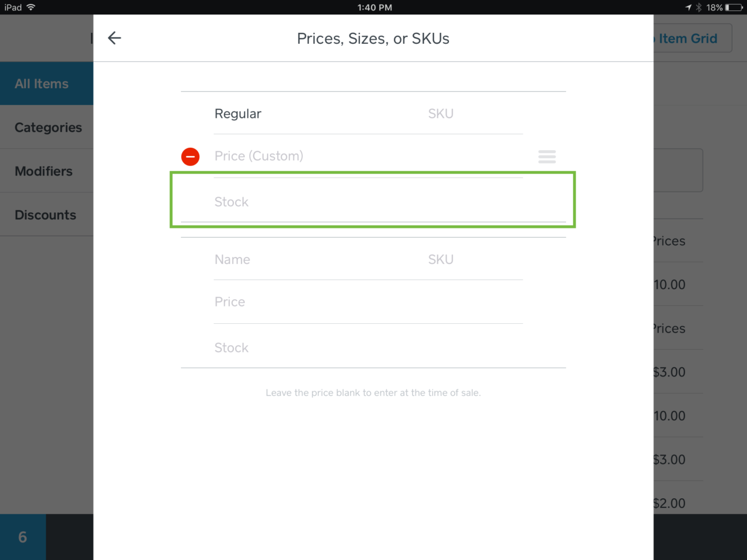
Task: Tap the Bluetooth icon in status bar
Action: click(698, 8)
